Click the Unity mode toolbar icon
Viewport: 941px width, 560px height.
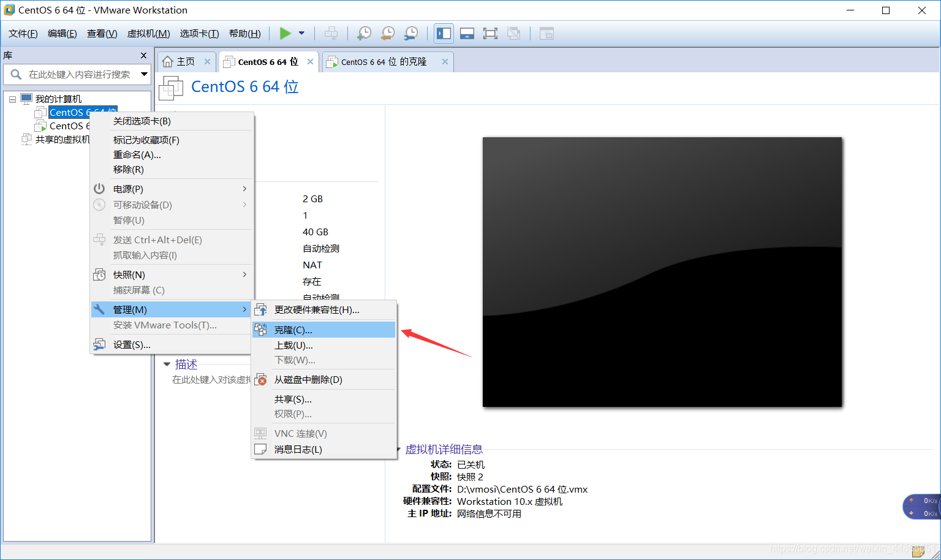pyautogui.click(x=513, y=33)
